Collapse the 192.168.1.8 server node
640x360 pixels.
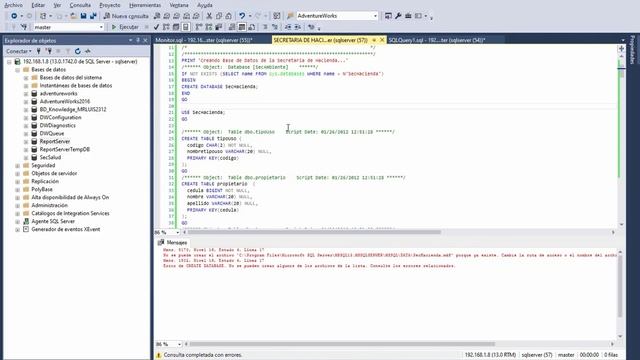9,62
